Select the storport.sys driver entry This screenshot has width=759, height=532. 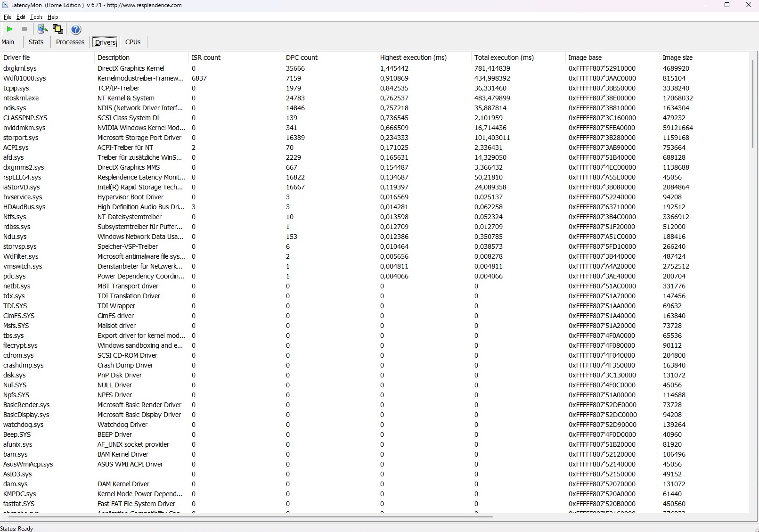pos(21,138)
